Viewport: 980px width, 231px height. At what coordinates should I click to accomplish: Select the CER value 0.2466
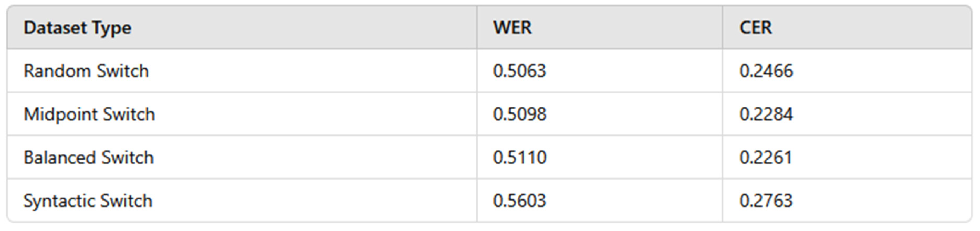(766, 71)
